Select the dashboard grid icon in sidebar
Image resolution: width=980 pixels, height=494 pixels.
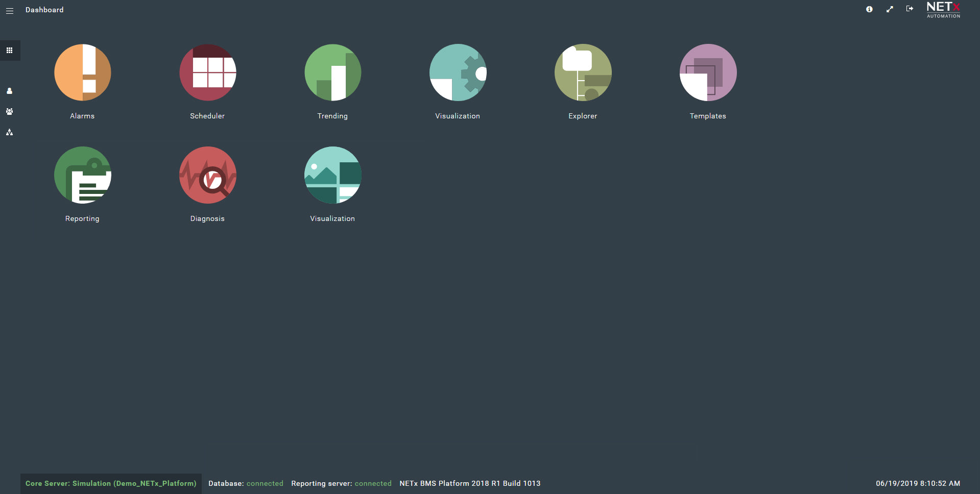point(10,51)
